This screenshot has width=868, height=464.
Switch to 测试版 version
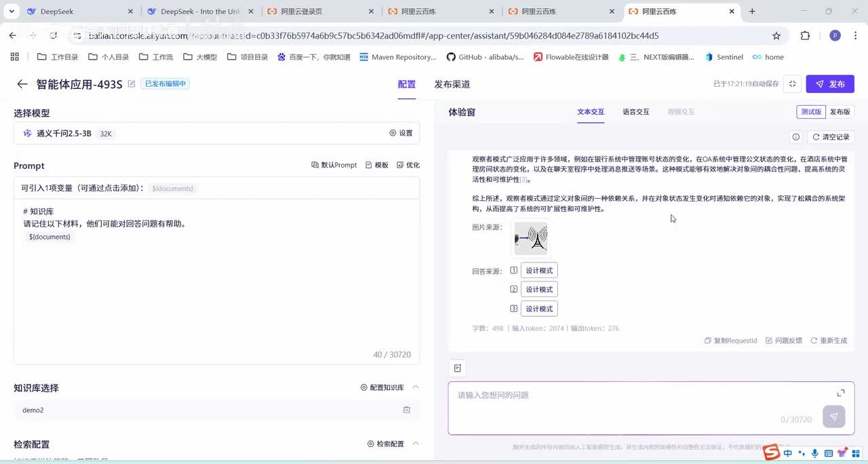pyautogui.click(x=811, y=112)
